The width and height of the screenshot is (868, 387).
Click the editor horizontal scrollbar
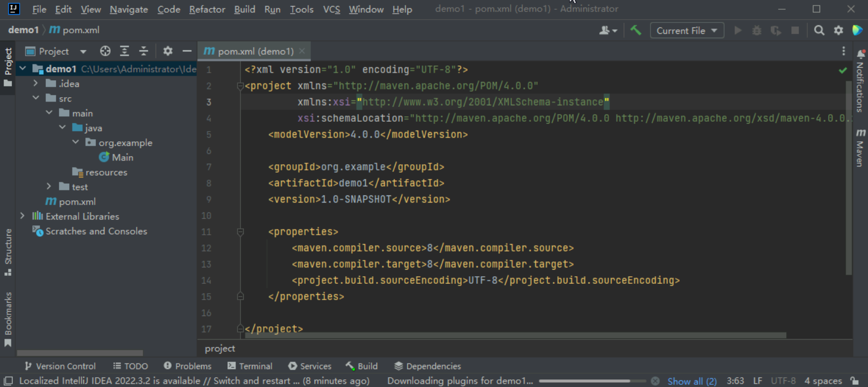point(515,335)
